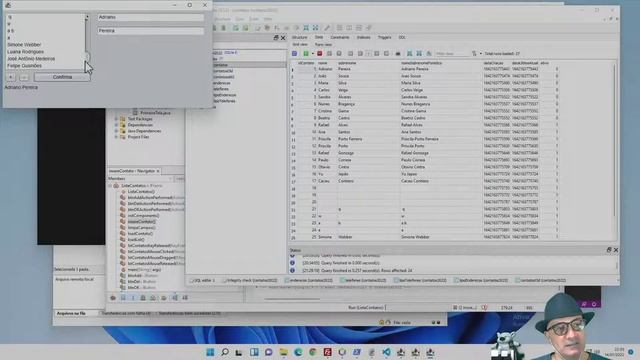Expand the Java Dependencies node
Screen dimensions: 640x360
tap(116, 131)
